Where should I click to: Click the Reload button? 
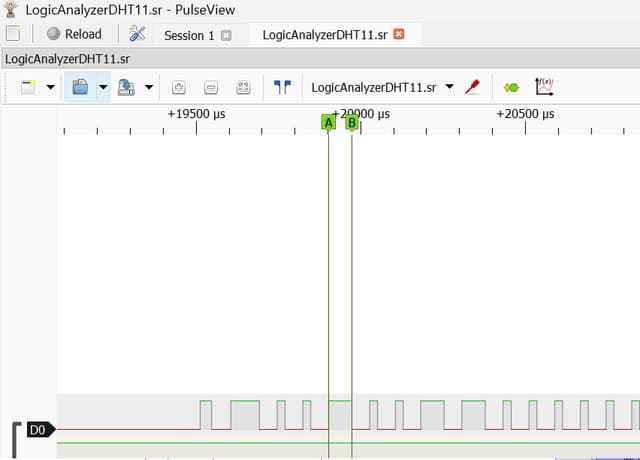[x=74, y=34]
